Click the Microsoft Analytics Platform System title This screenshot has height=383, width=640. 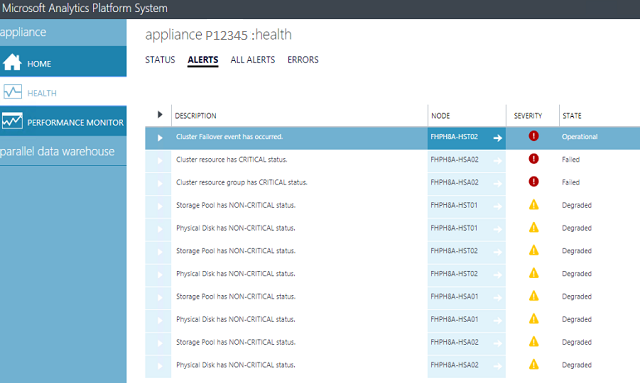click(x=84, y=8)
